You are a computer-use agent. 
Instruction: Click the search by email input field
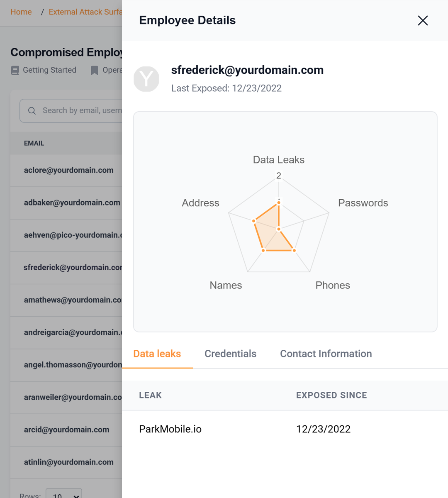coord(82,111)
